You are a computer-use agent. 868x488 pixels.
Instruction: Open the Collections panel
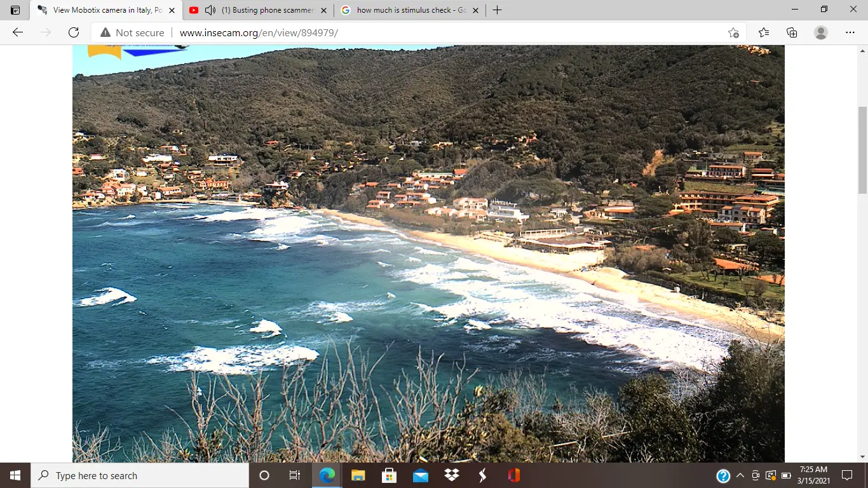click(792, 33)
